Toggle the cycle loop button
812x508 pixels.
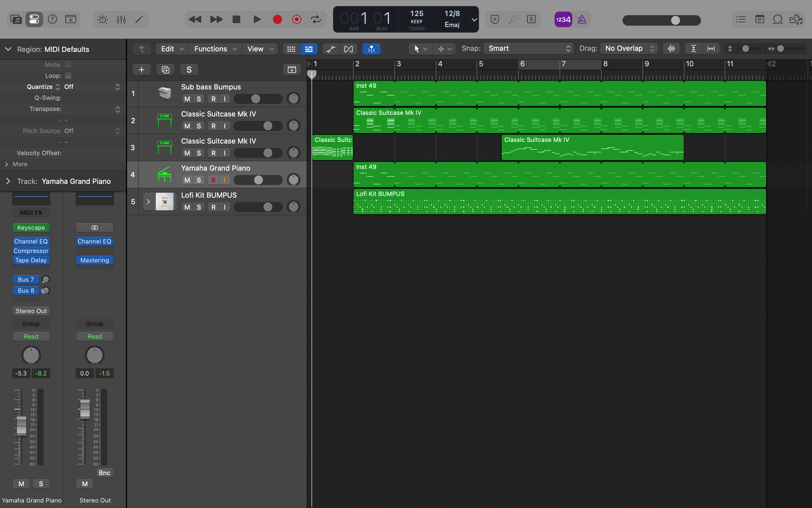[316, 20]
